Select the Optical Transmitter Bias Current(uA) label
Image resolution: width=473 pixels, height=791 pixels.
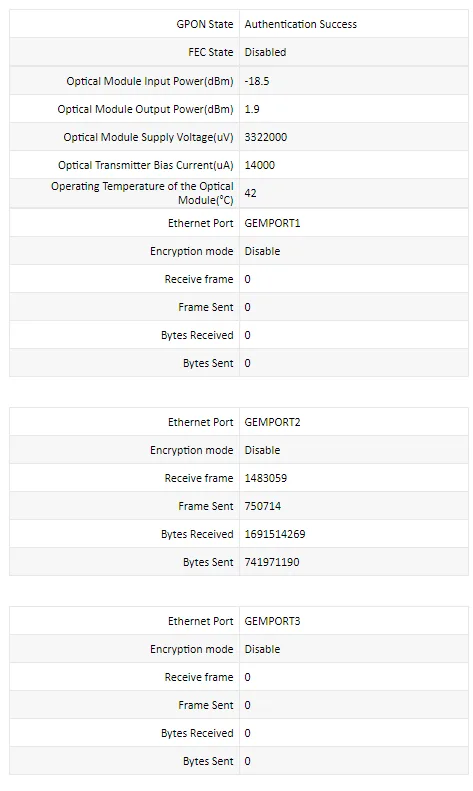point(146,165)
